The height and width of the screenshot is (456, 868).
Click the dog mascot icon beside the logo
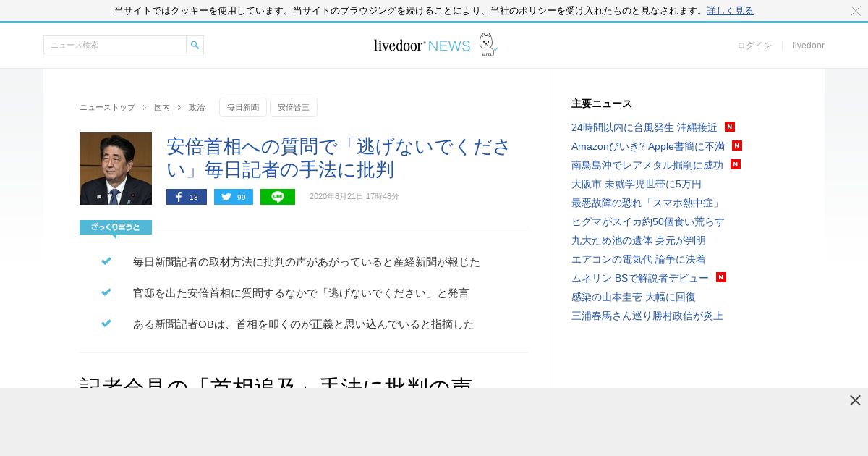[x=488, y=45]
